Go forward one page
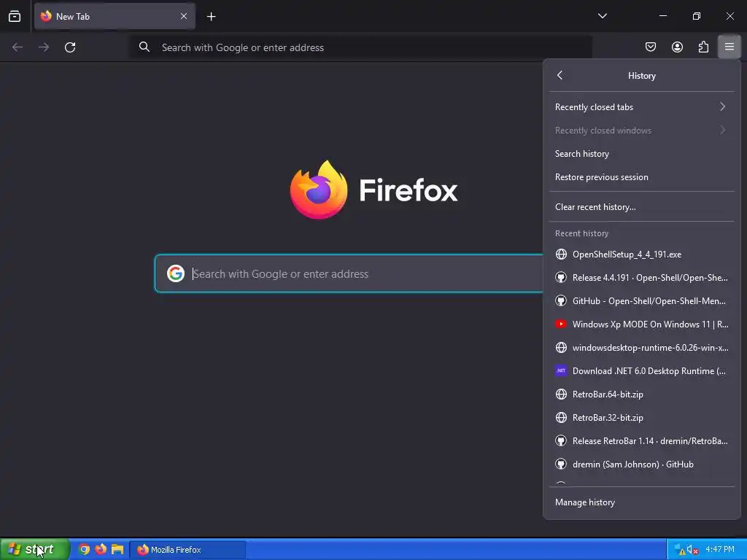Viewport: 747px width, 560px height. coord(44,47)
